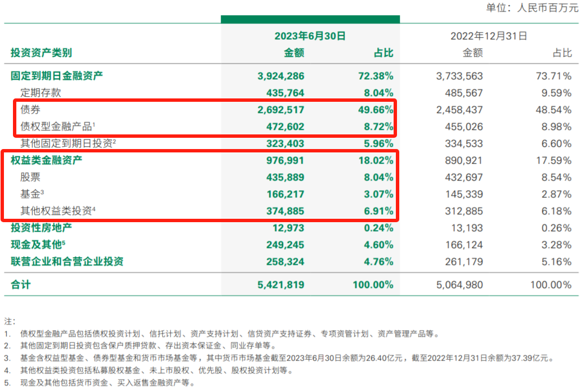This screenshot has height=392, width=580.
Task: Click the value 323,403
Action: [x=285, y=144]
